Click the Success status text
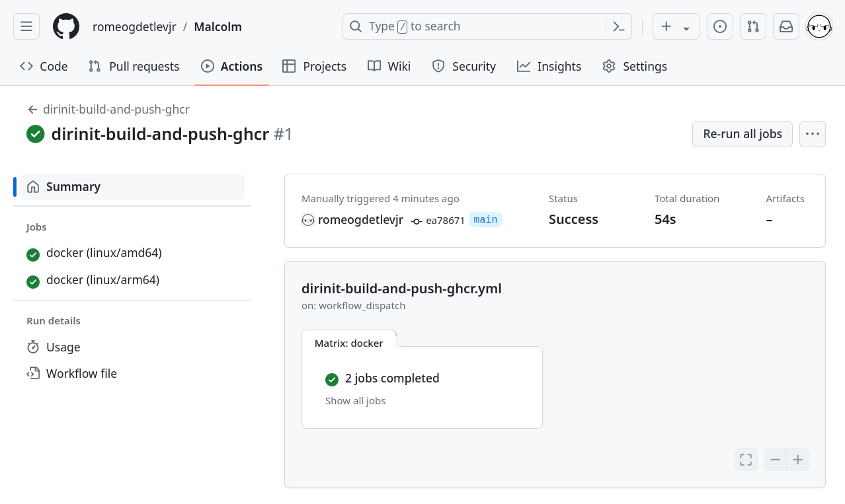Screen dimensions: 845x504 coord(573,220)
